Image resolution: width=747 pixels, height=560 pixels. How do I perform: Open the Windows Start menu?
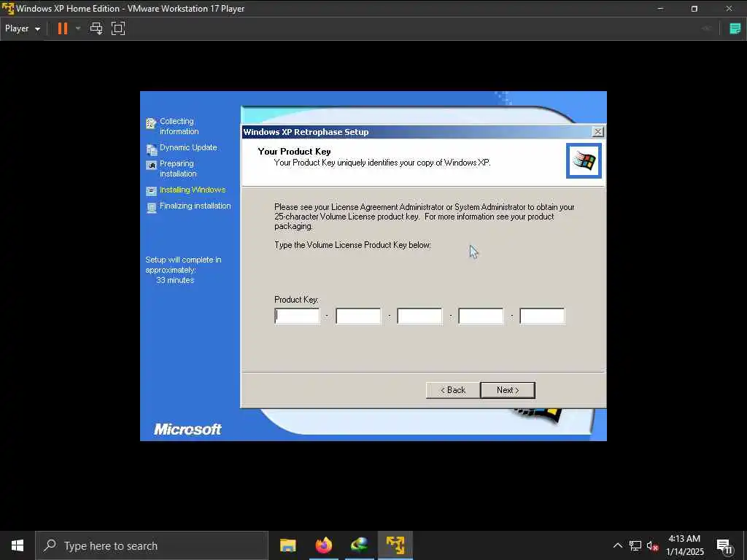tap(18, 545)
